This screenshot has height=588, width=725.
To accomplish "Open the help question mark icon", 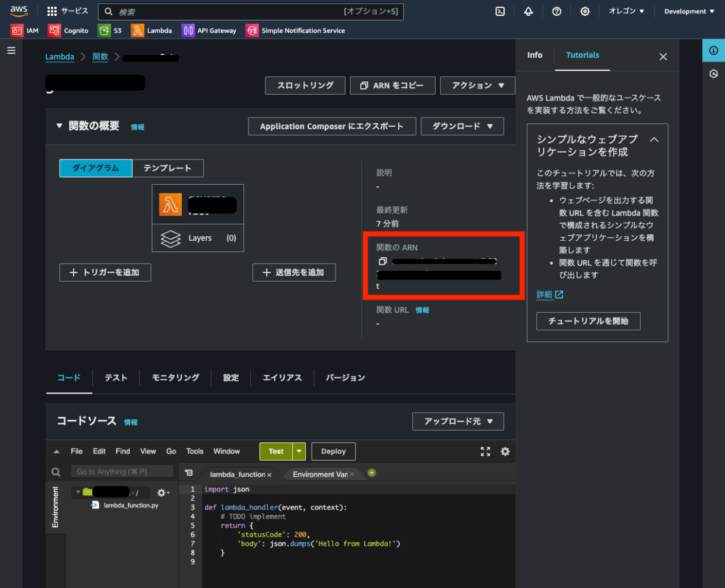I will click(x=557, y=12).
